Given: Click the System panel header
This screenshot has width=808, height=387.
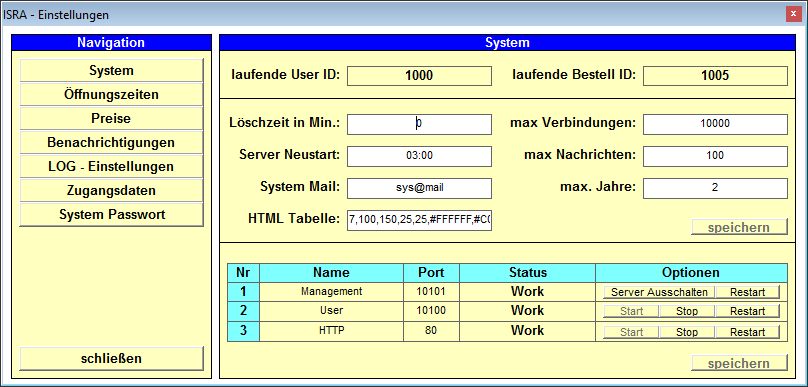Looking at the screenshot, I should coord(508,43).
